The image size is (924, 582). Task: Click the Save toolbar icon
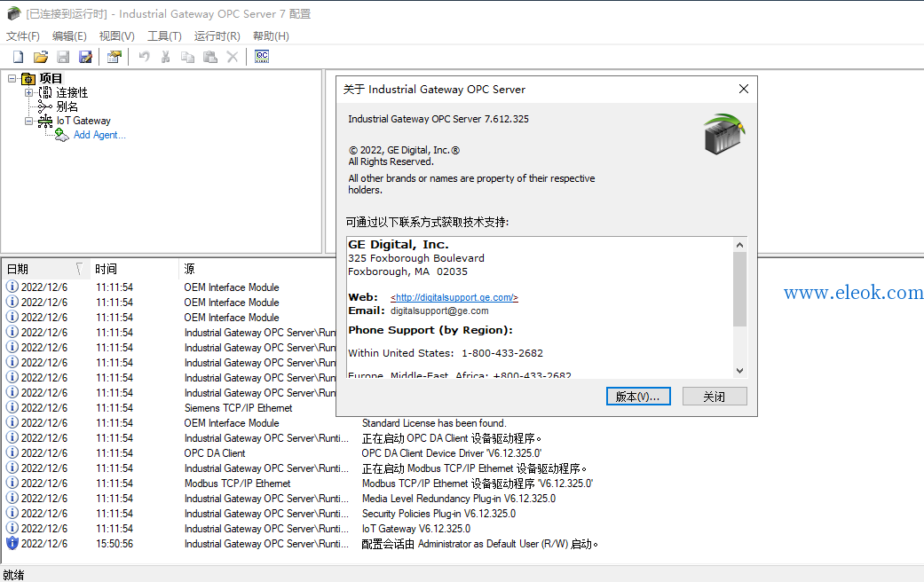(63, 57)
